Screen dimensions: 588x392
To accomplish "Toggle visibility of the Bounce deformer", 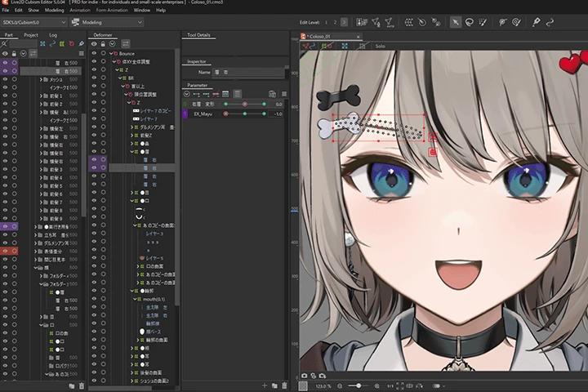I will coord(94,53).
